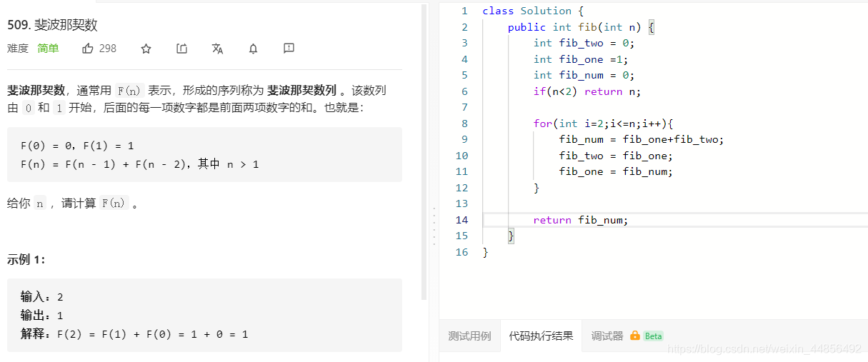Image resolution: width=868 pixels, height=362 pixels.
Task: Click the 简单 difficulty label
Action: click(49, 49)
